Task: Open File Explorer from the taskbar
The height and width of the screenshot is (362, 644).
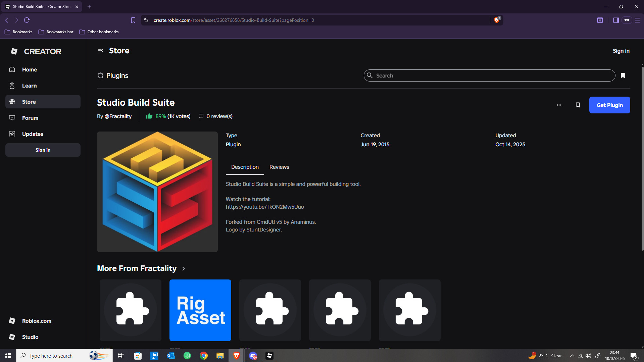Action: point(220,356)
